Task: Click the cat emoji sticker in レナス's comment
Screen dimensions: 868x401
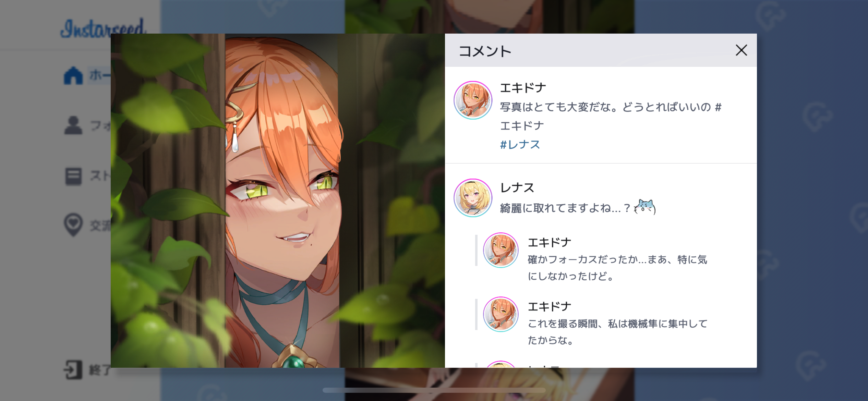Action: [x=645, y=207]
